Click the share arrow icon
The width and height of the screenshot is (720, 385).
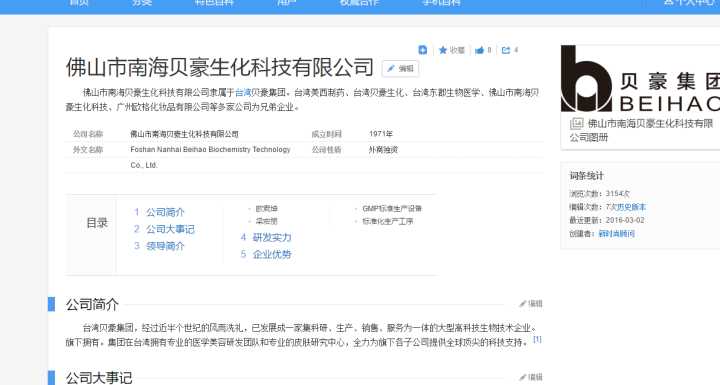[x=506, y=50]
